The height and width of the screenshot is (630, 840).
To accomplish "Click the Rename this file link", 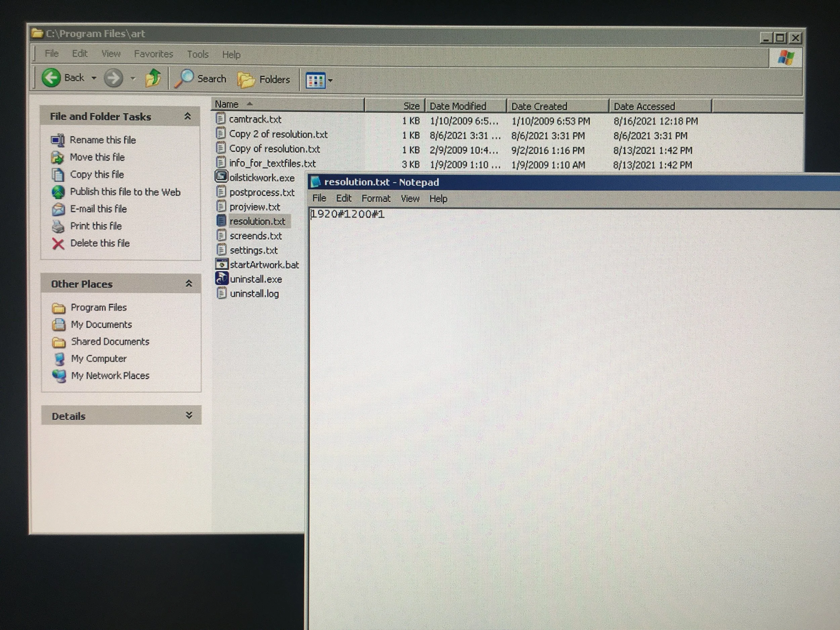I will 102,140.
